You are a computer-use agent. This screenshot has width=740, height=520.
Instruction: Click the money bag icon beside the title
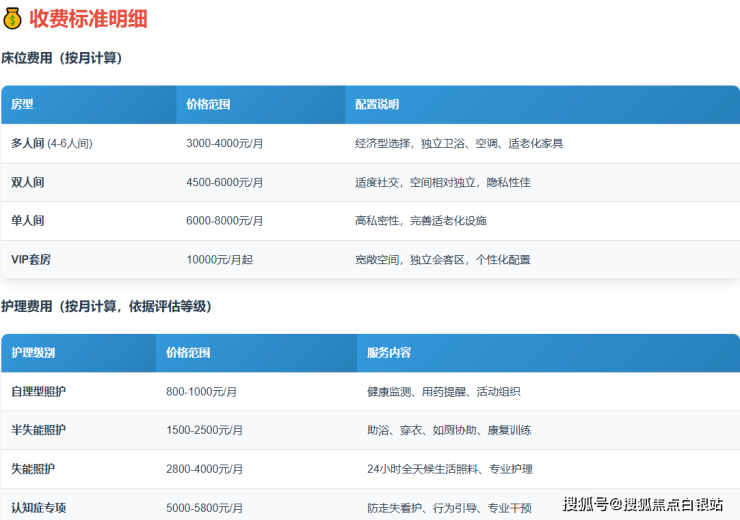tap(13, 18)
